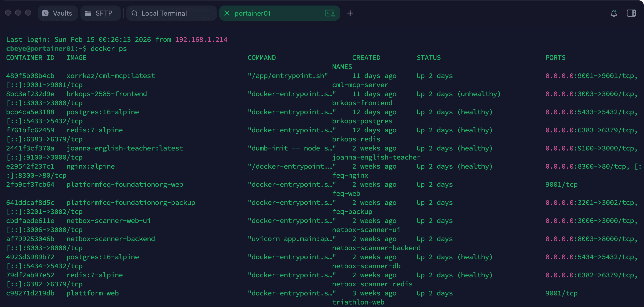Open notifications via the bell icon
This screenshot has width=644, height=307.
[x=614, y=14]
